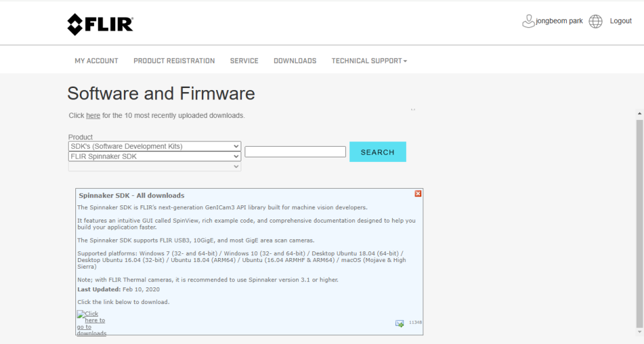Click the '11348' number text
644x344 pixels.
click(x=415, y=323)
